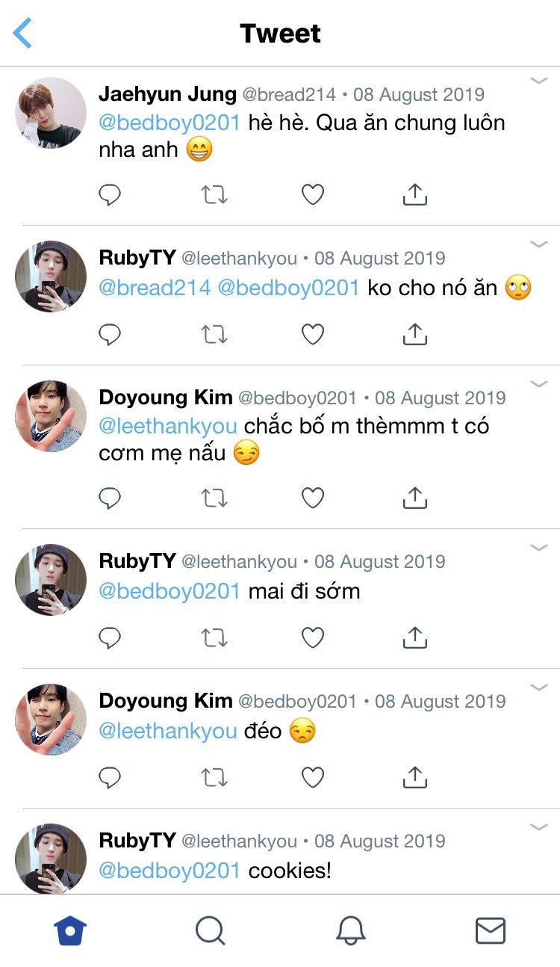Image resolution: width=560 pixels, height=967 pixels.
Task: Open the Messages envelope tab
Action: [x=491, y=931]
